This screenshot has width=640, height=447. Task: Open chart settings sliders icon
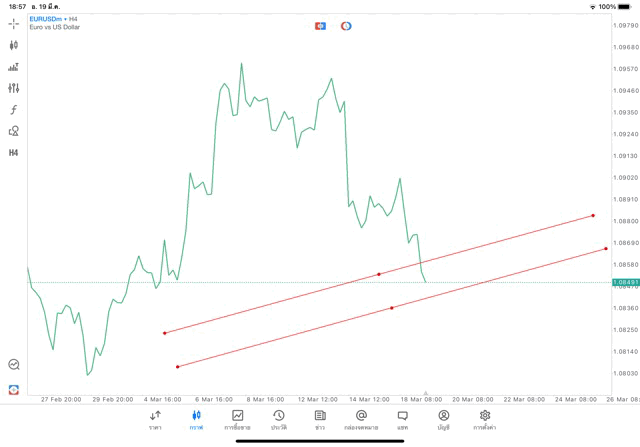pyautogui.click(x=14, y=88)
